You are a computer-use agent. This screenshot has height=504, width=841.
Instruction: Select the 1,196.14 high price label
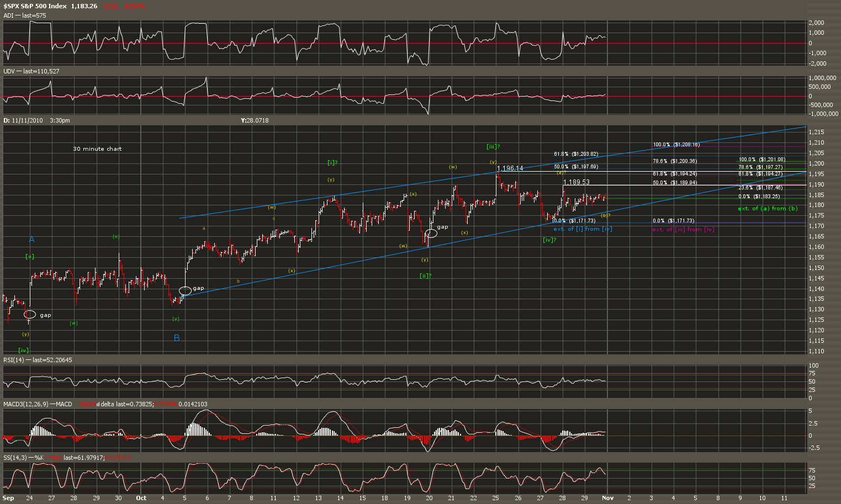coord(510,168)
